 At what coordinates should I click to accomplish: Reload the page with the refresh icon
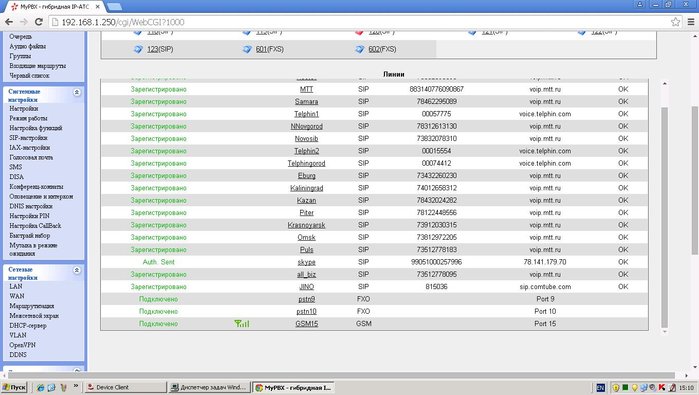pos(39,22)
